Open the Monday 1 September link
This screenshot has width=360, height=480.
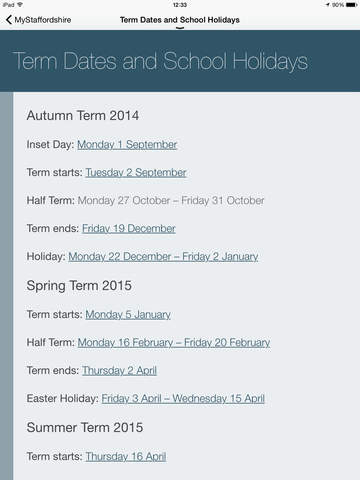coord(127,145)
